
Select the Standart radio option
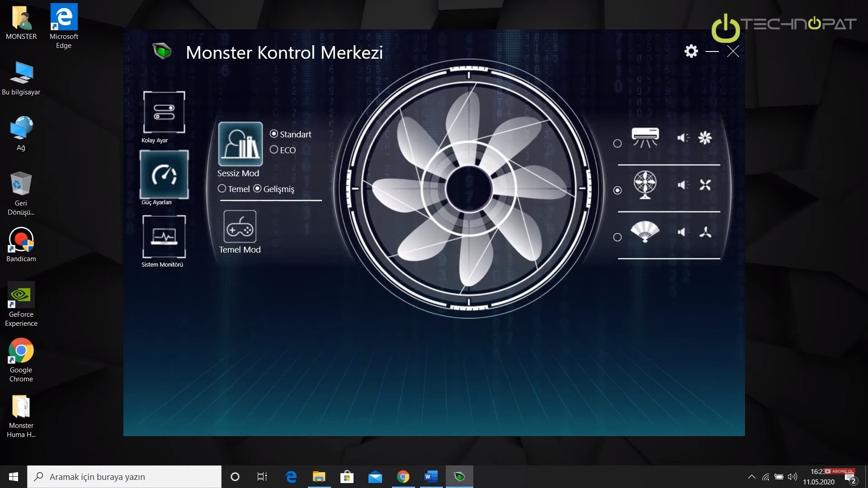tap(274, 134)
